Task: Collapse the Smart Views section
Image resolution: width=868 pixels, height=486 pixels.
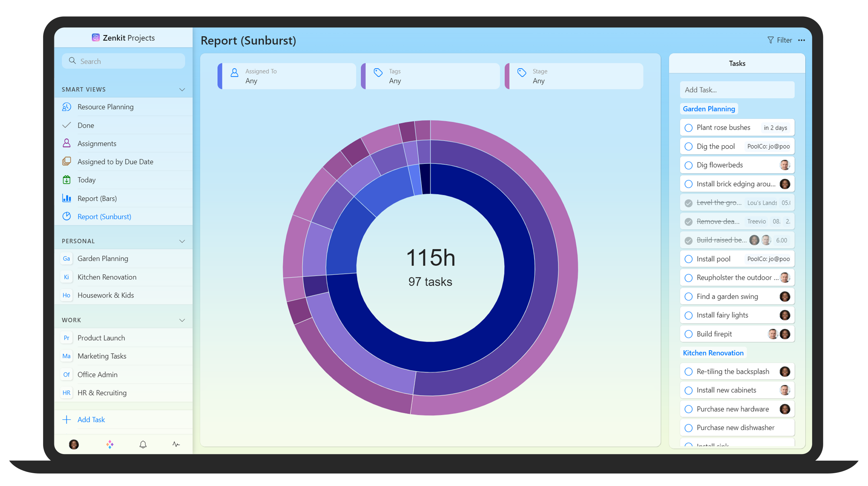Action: point(182,90)
